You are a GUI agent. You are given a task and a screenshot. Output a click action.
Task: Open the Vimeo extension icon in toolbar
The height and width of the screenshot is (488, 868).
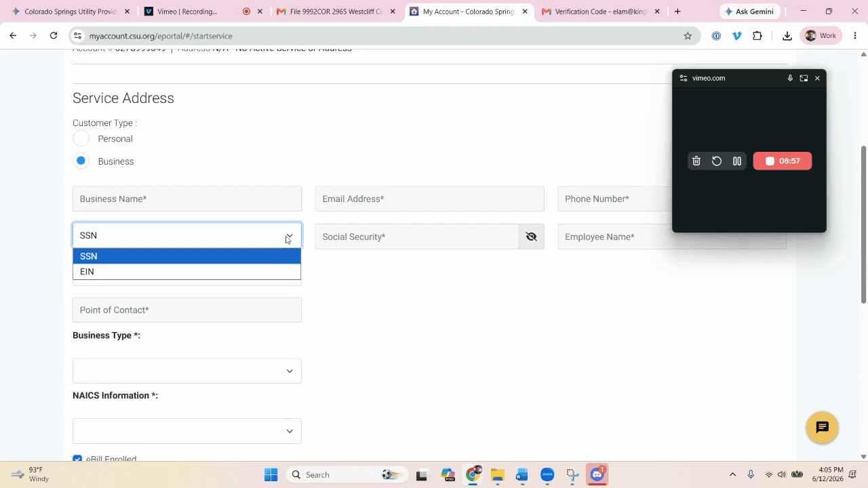click(737, 36)
